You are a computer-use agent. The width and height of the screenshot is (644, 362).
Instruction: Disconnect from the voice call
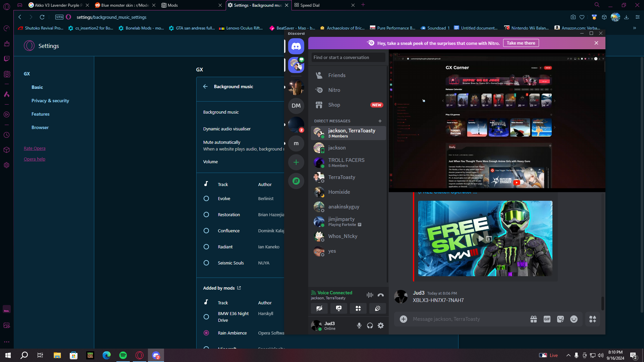click(381, 295)
